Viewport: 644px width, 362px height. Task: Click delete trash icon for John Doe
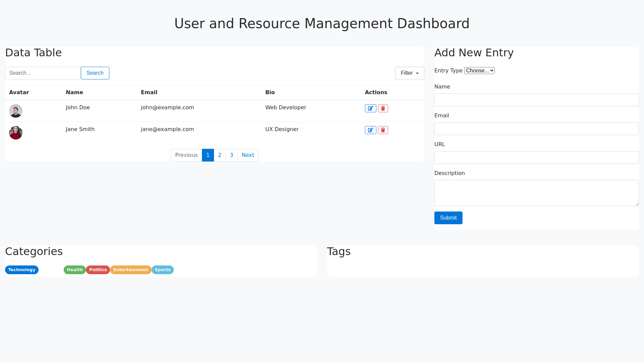click(x=383, y=108)
